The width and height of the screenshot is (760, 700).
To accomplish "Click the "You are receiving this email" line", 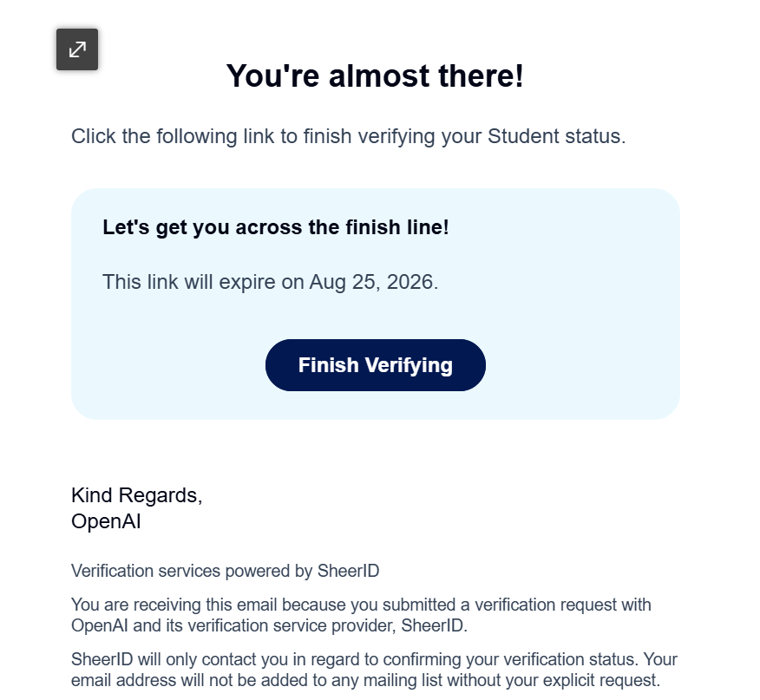I will point(361,605).
